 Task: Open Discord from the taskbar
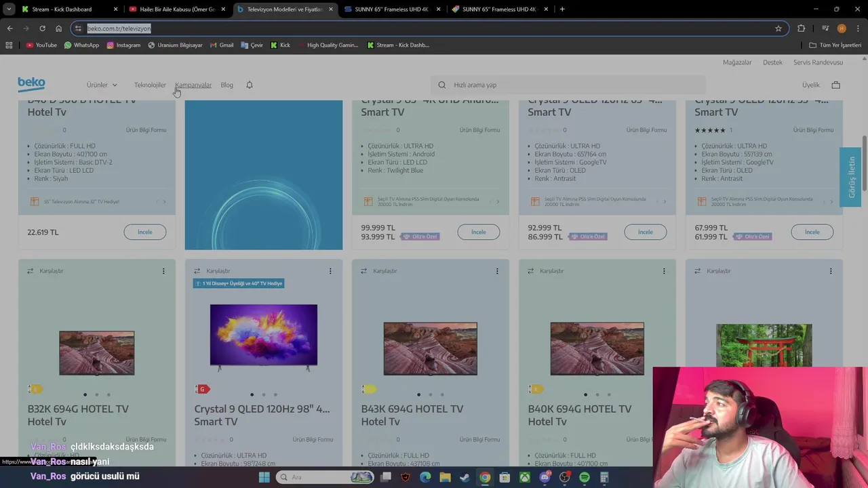coord(545,477)
